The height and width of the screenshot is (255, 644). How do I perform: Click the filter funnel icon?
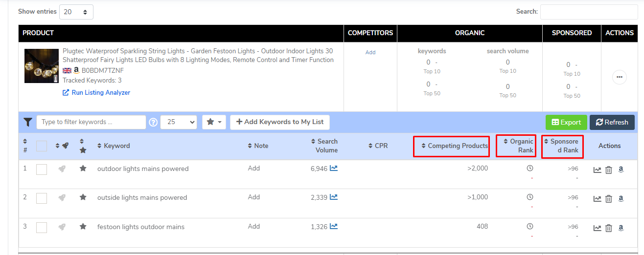click(x=27, y=122)
